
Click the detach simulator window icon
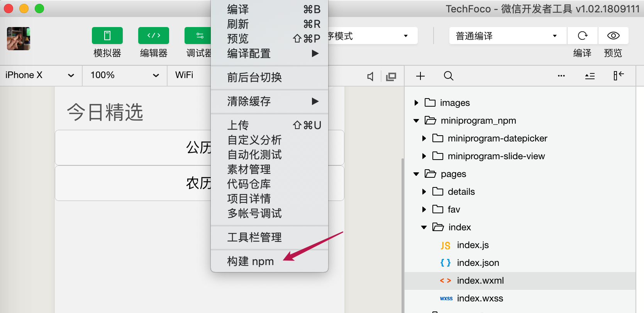[391, 77]
